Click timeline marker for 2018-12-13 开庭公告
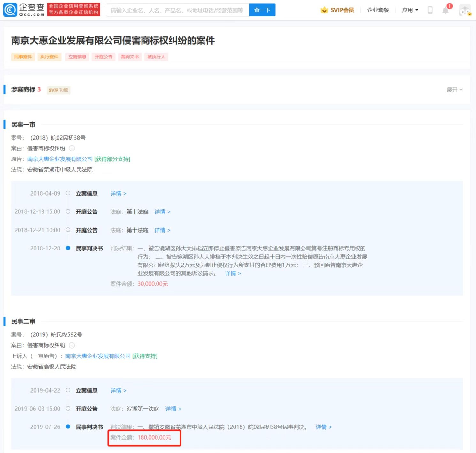The width and height of the screenshot is (476, 453). [x=68, y=211]
